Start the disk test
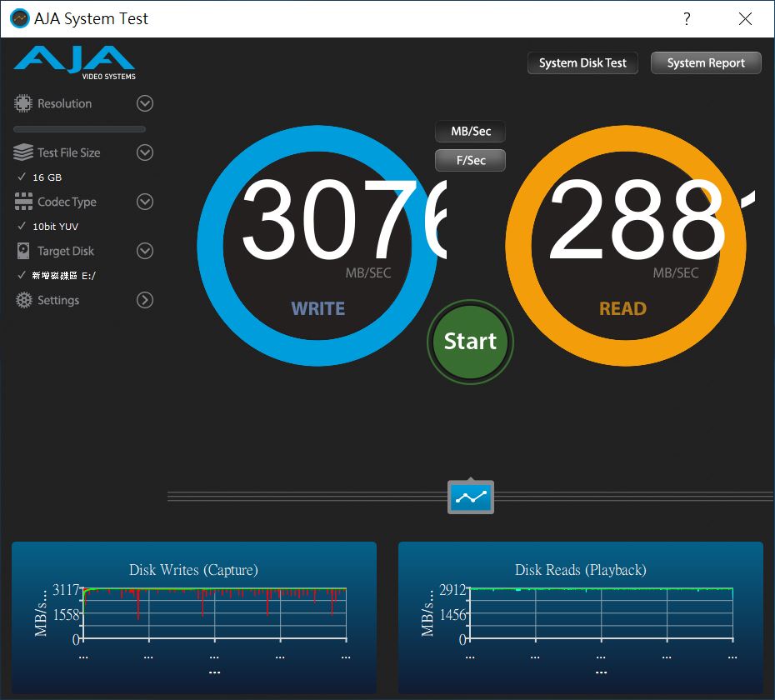This screenshot has width=775, height=700. [x=470, y=342]
